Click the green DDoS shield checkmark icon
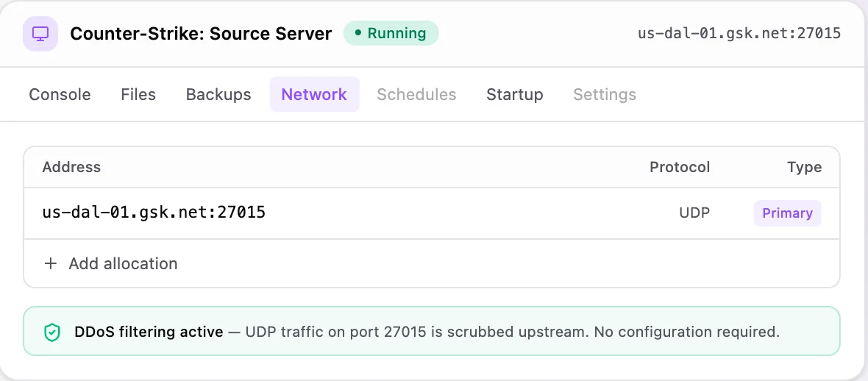 (51, 332)
